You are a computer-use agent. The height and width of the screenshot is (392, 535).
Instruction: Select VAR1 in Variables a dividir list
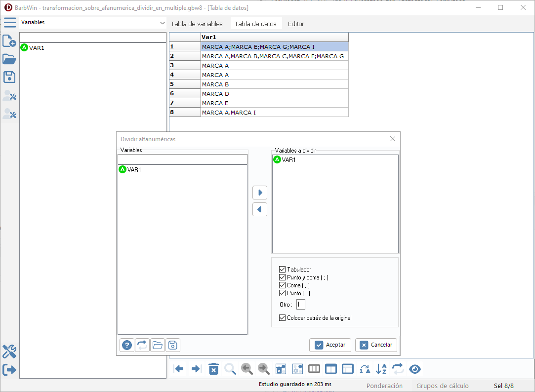[x=288, y=160]
